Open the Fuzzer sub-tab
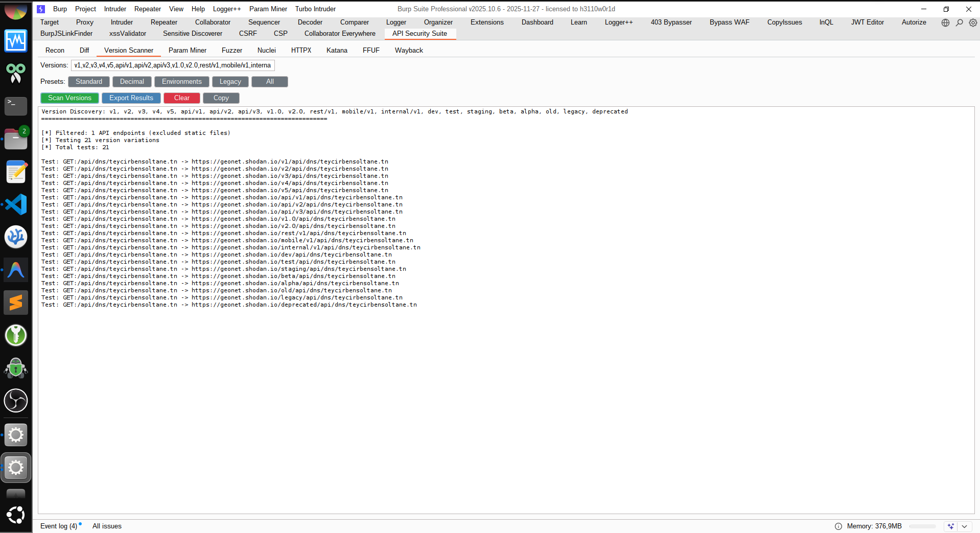The width and height of the screenshot is (980, 533). (232, 51)
